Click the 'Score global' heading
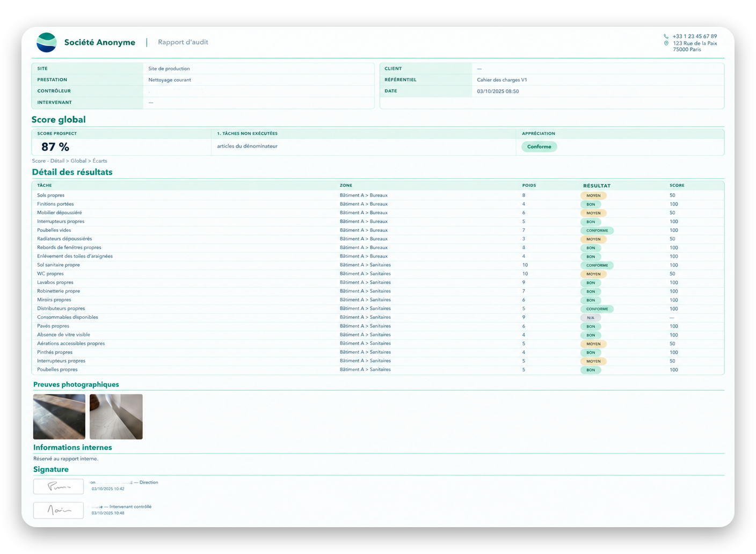Screen dimensions: 756x554 [x=59, y=120]
